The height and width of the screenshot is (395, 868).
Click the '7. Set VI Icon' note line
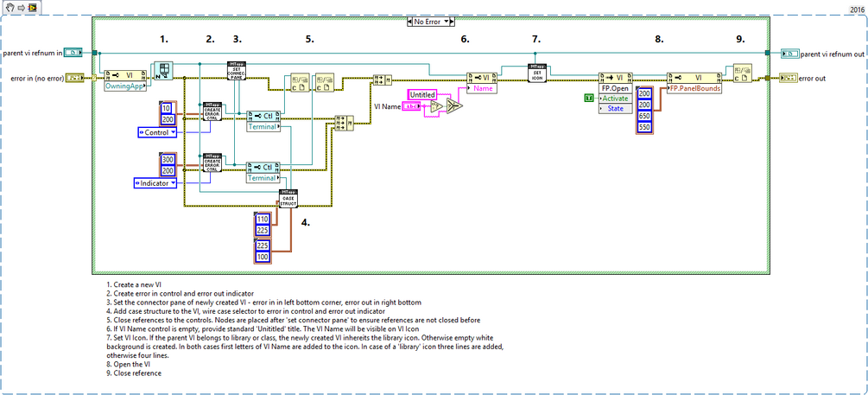pyautogui.click(x=299, y=337)
